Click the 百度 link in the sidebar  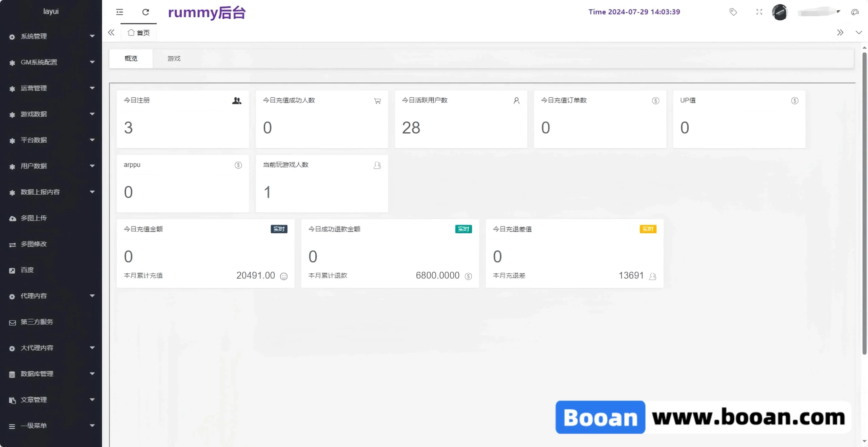(27, 270)
